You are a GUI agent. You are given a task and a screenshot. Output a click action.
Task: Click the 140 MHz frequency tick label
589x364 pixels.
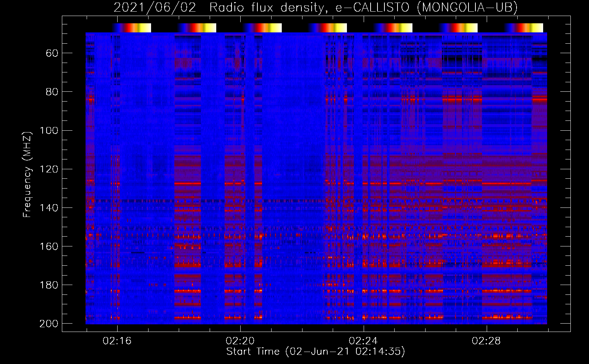coord(49,208)
